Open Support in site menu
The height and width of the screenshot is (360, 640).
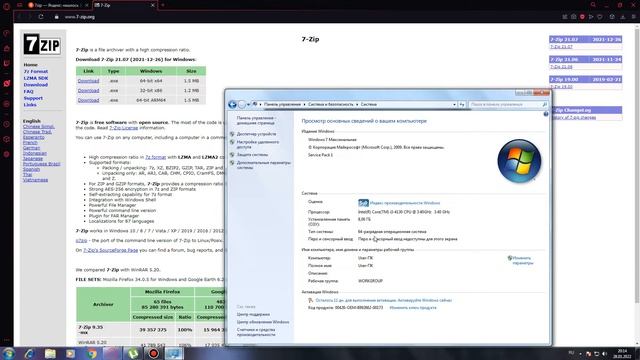pyautogui.click(x=33, y=98)
